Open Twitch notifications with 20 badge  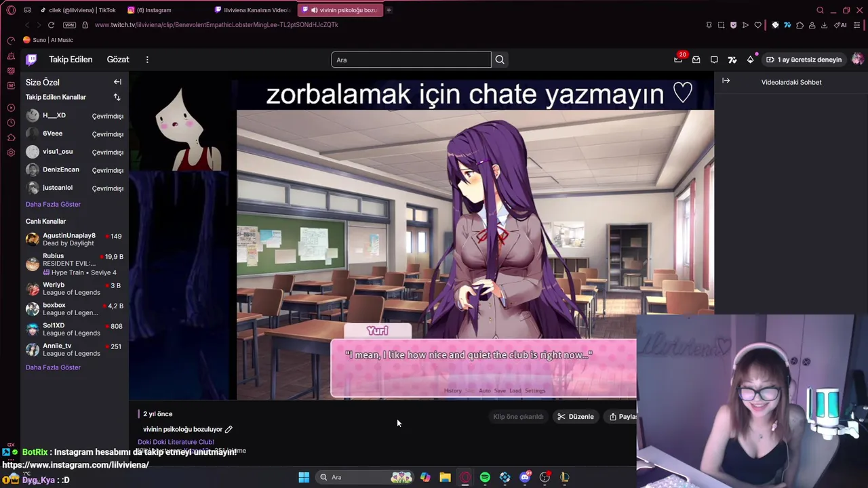pos(678,60)
